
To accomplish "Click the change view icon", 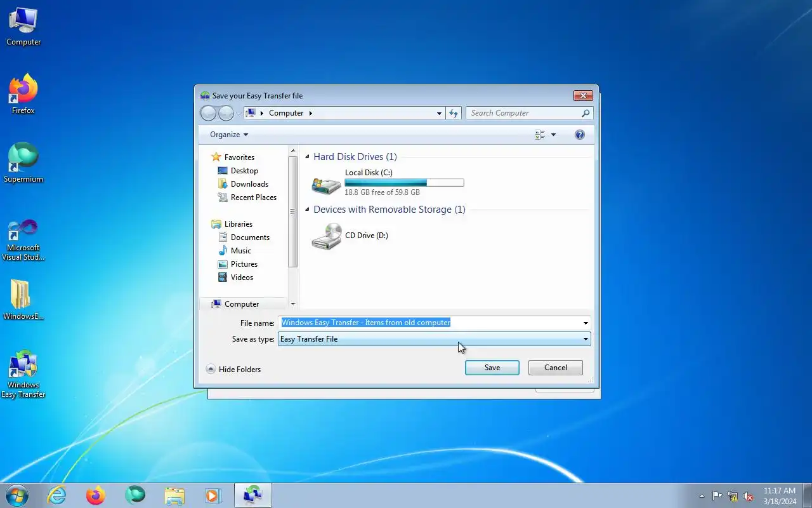I will coord(540,135).
